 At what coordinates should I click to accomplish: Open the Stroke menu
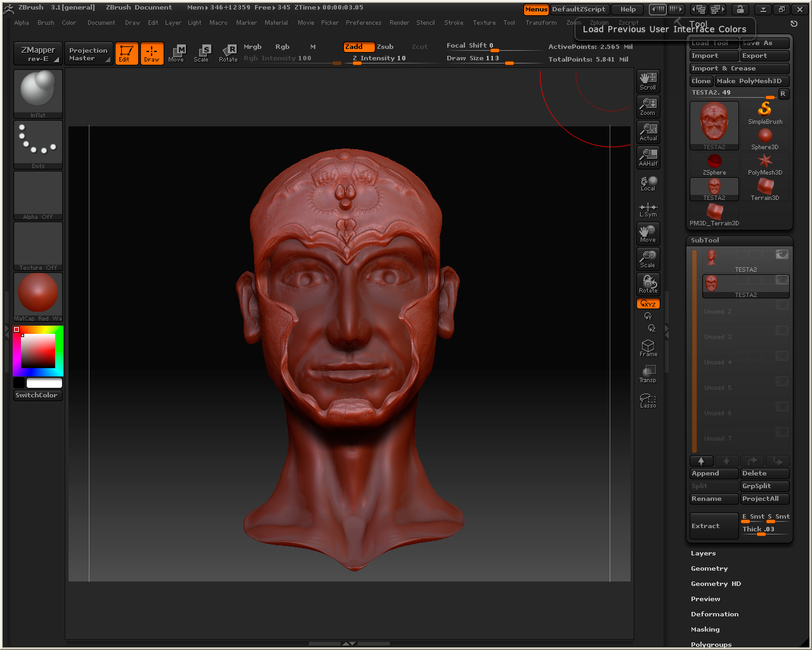pos(454,23)
